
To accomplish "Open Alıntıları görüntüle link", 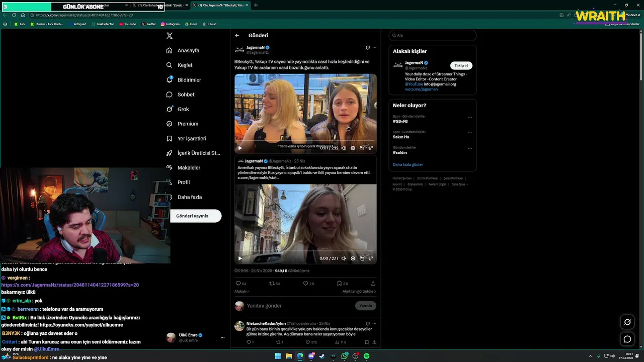I will point(359,292).
